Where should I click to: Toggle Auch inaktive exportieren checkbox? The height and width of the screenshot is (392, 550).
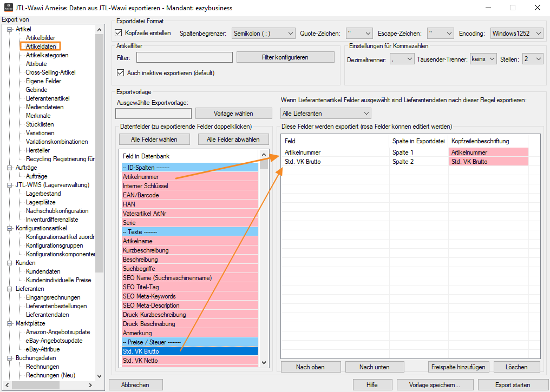click(x=121, y=73)
